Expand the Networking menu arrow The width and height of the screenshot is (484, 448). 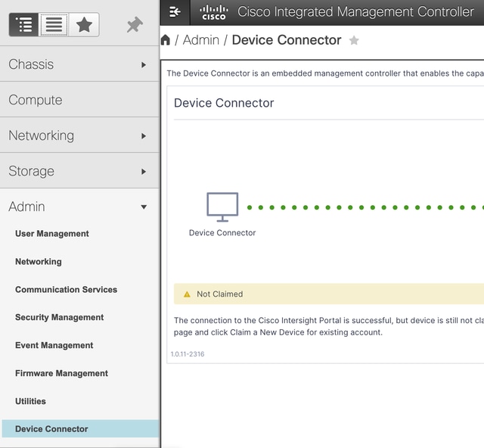click(144, 136)
